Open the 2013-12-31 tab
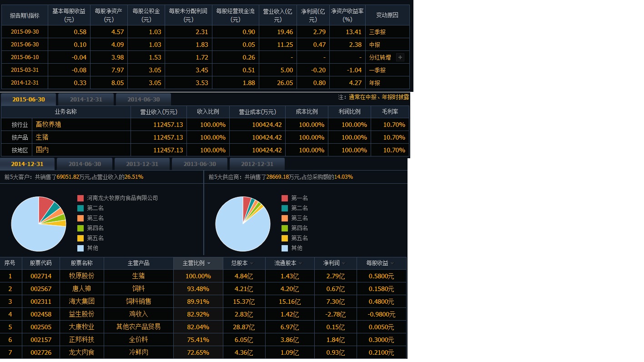Image resolution: width=644 pixels, height=362 pixels. 142,164
